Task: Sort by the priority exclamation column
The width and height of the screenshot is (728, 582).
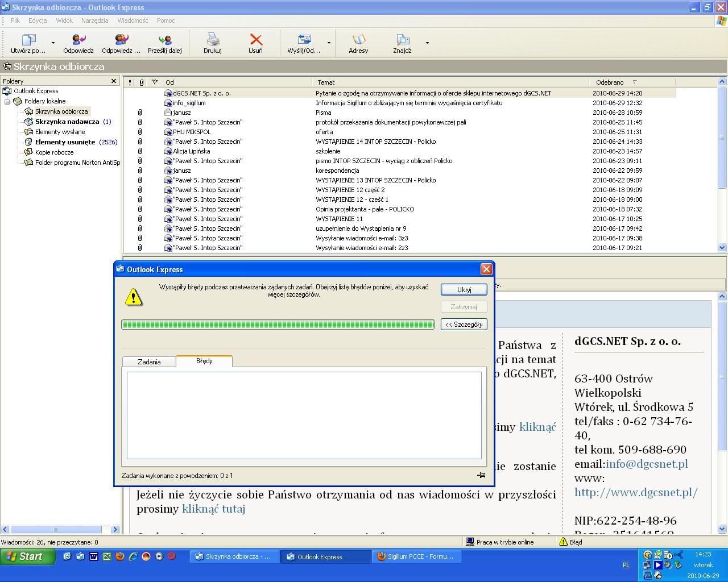Action: (130, 82)
